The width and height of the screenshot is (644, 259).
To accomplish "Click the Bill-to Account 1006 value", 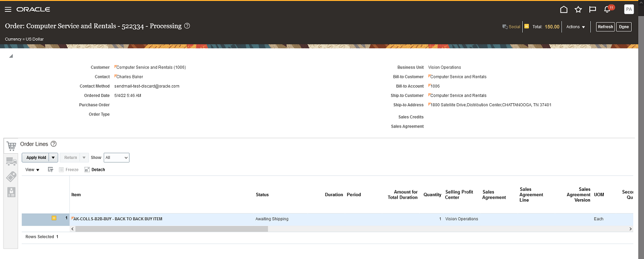I will pos(435,86).
